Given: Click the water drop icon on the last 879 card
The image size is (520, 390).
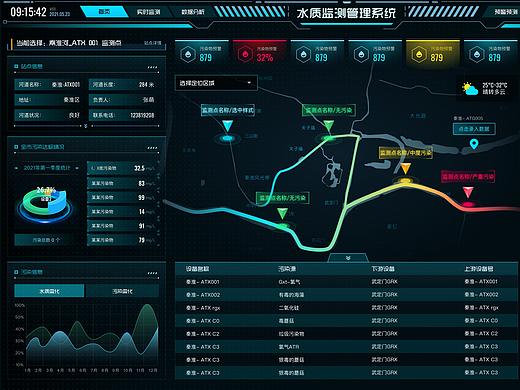Looking at the screenshot, I should point(477,54).
